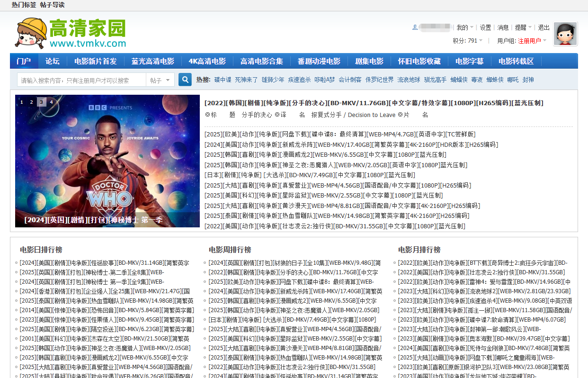The width and height of the screenshot is (588, 378).
Task: Select slide number 2 on the banner
Action: (32, 102)
